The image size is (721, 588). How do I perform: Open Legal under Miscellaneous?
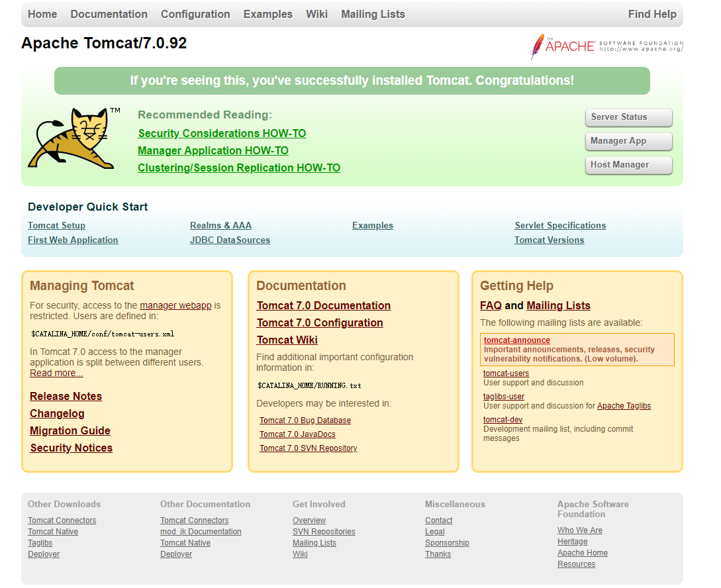pyautogui.click(x=435, y=532)
